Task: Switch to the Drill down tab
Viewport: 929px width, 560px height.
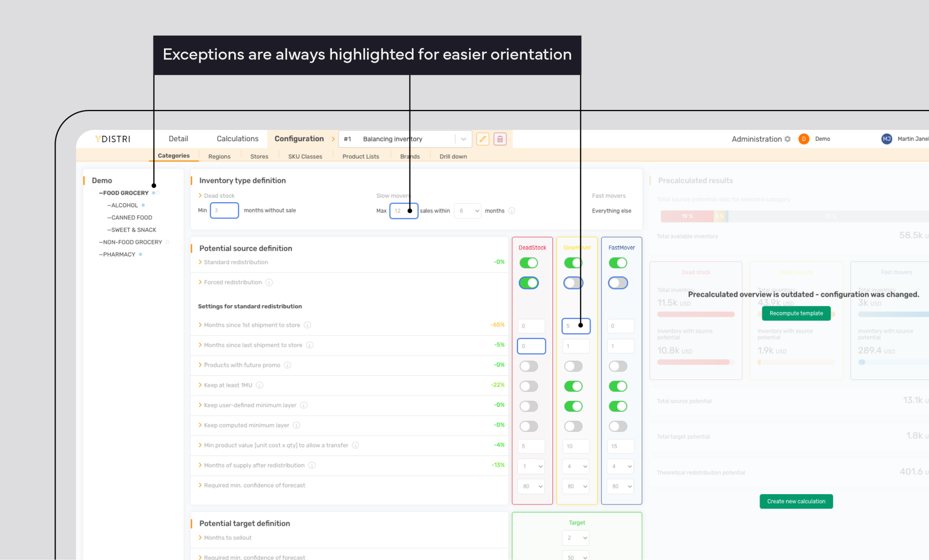Action: 453,156
